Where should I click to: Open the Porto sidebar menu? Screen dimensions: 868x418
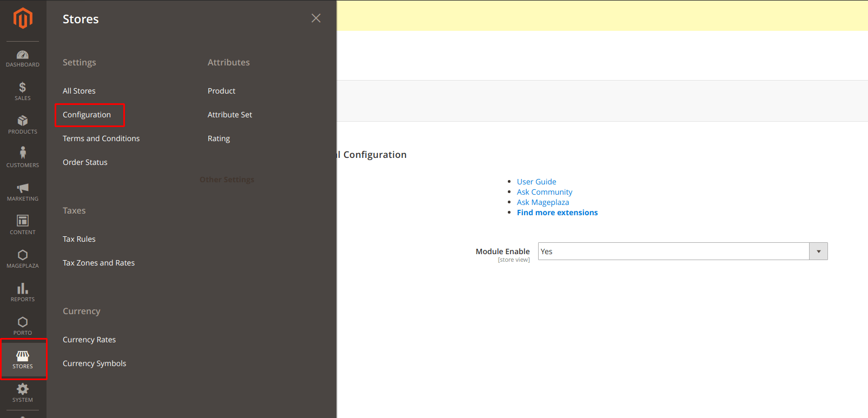click(x=23, y=326)
